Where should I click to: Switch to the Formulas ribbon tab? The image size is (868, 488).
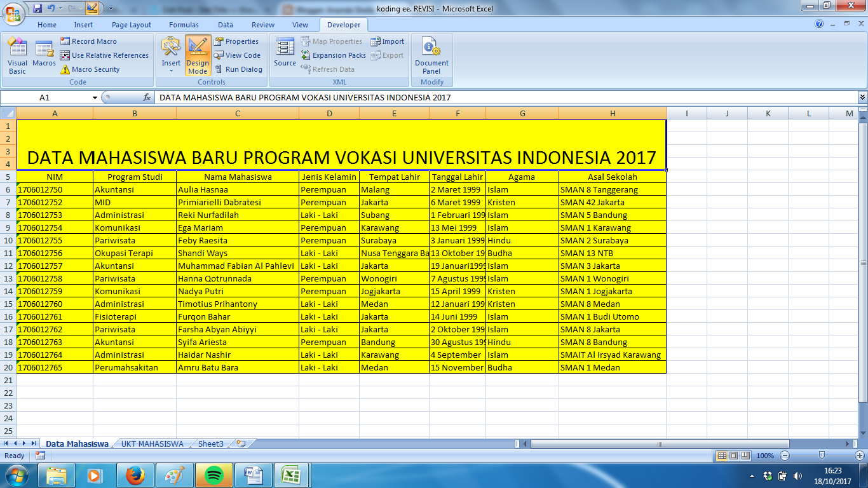tap(183, 25)
